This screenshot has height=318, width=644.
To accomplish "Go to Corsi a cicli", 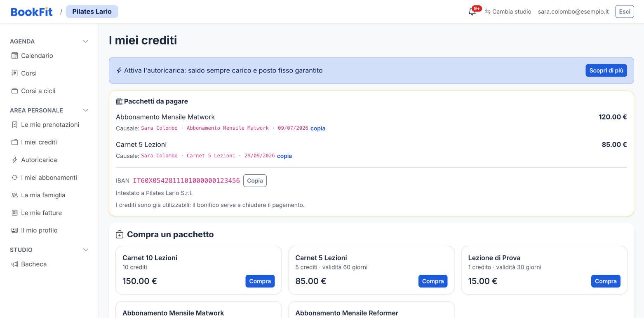I will click(x=49, y=91).
